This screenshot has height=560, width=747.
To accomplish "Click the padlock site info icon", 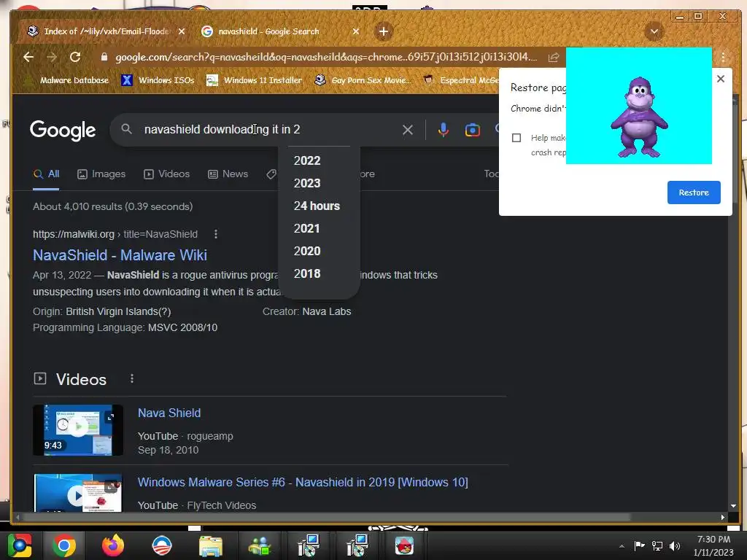I will tap(104, 57).
